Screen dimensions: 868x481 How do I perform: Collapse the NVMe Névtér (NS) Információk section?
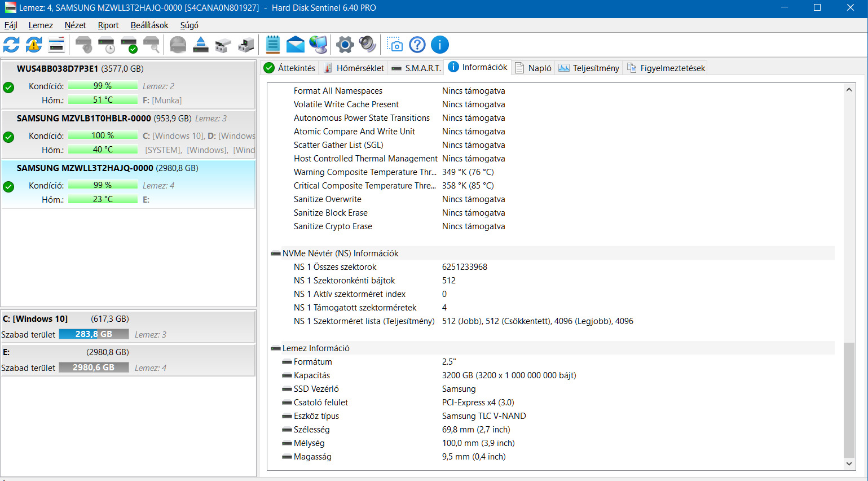[276, 253]
